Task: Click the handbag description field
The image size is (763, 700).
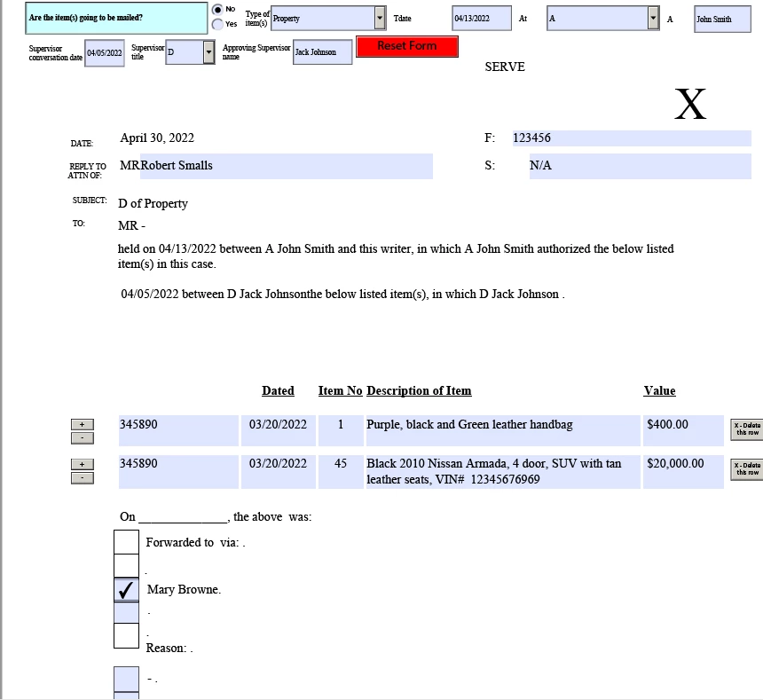Action: point(503,430)
